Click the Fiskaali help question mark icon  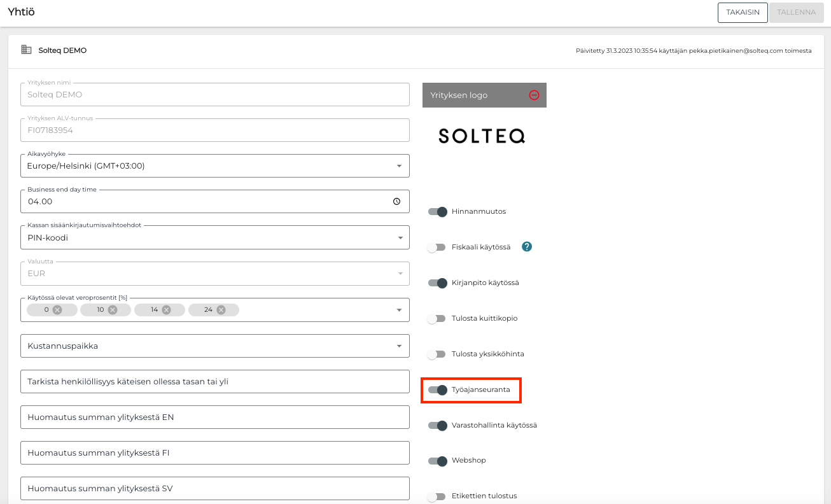(x=526, y=247)
